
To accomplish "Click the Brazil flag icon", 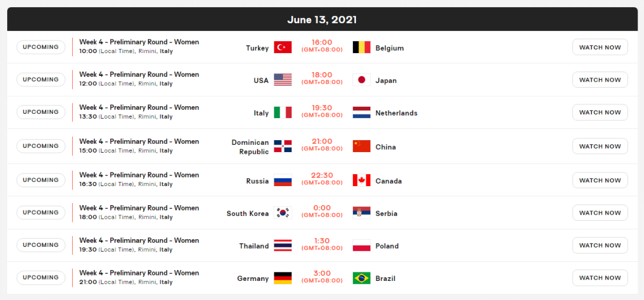I will 361,279.
